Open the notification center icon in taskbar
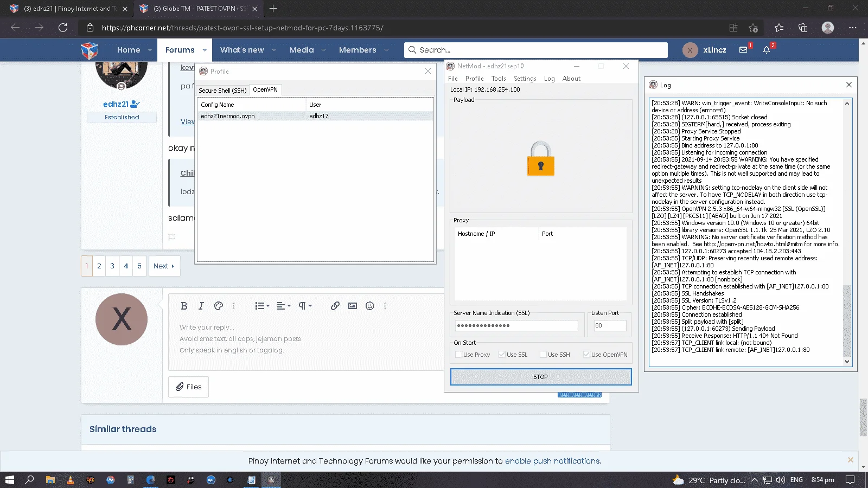This screenshot has height=488, width=868. pos(850,480)
